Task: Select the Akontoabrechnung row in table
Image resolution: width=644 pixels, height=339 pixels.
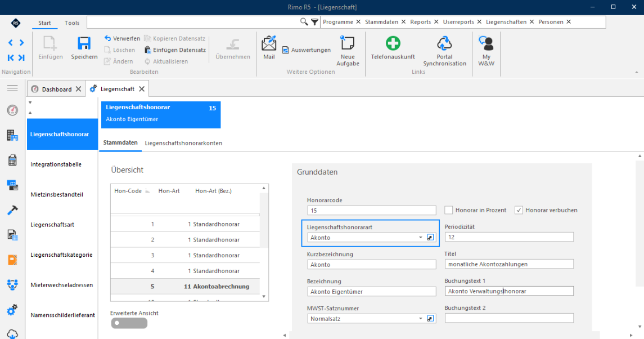Action: (185, 286)
